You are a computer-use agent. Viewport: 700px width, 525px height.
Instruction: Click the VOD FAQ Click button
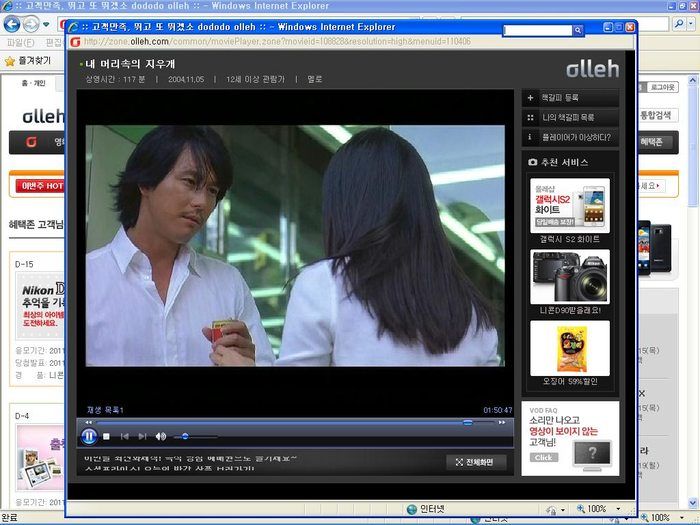544,458
